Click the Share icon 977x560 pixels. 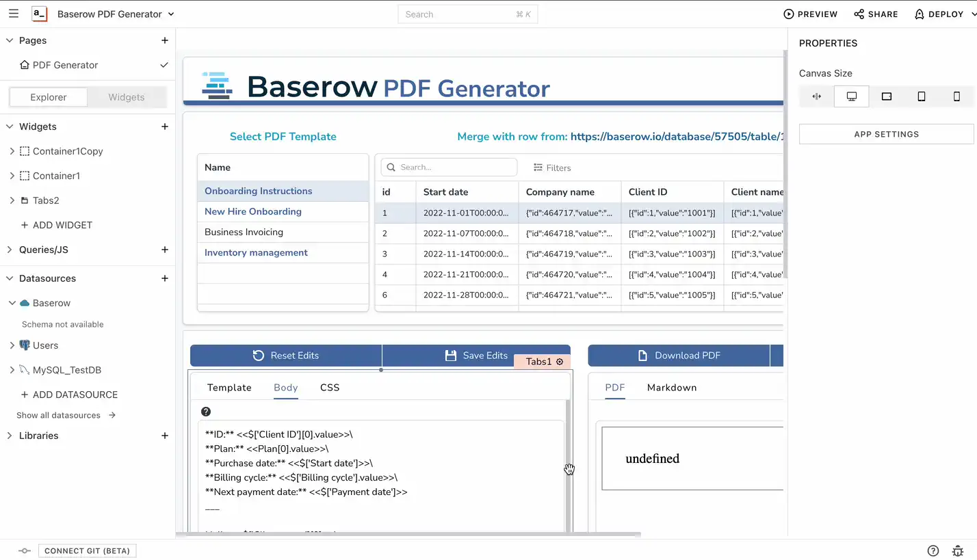[859, 14]
